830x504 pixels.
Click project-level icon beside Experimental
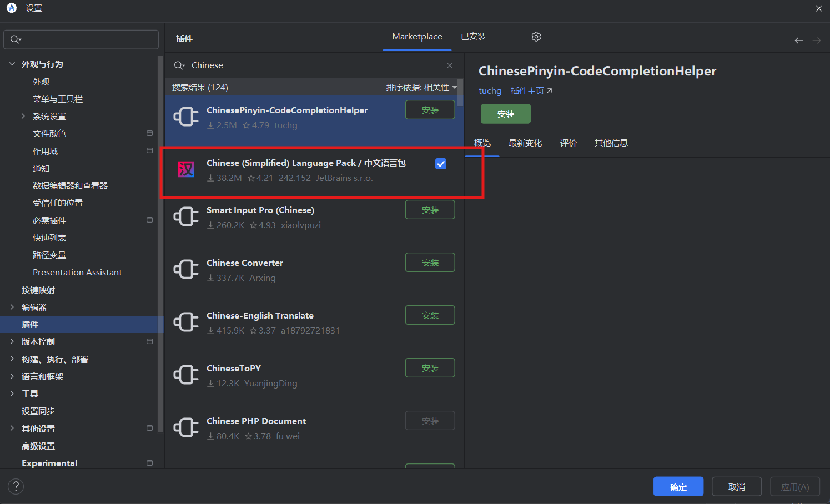[x=149, y=463]
